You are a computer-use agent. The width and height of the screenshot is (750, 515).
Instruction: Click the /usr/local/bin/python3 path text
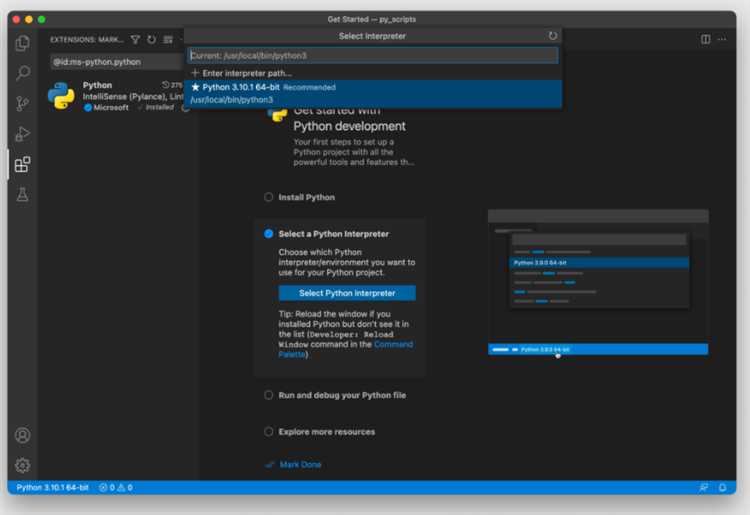pos(232,100)
